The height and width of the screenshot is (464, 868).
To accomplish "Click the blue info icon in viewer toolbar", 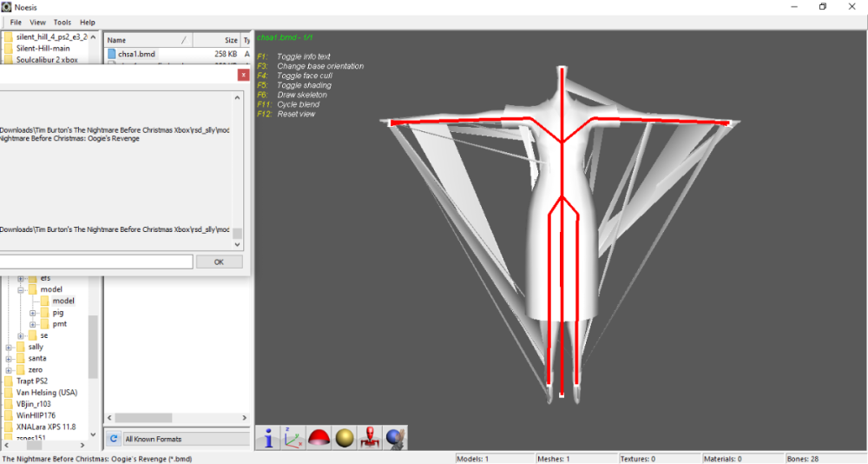I will pos(268,438).
